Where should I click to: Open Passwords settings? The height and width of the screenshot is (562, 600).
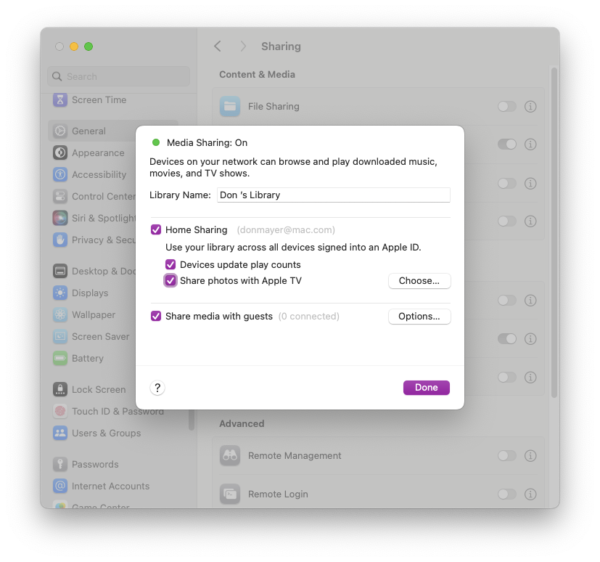(86, 464)
